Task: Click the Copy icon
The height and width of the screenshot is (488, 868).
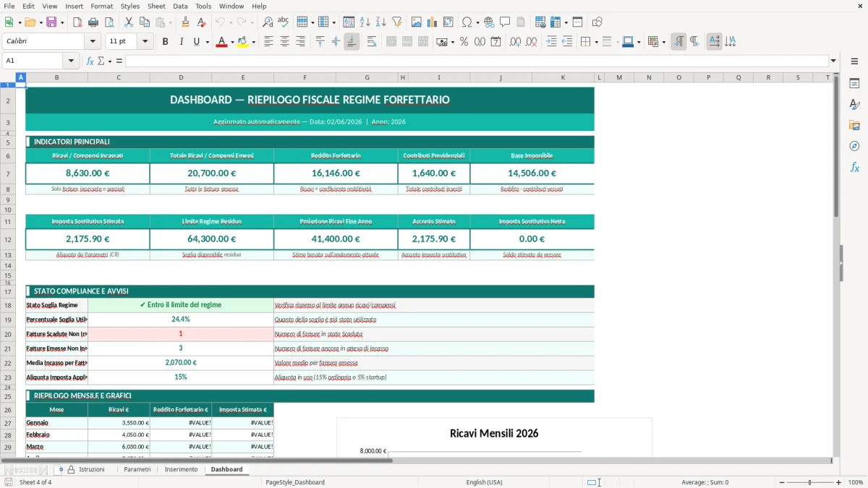Action: pyautogui.click(x=145, y=22)
